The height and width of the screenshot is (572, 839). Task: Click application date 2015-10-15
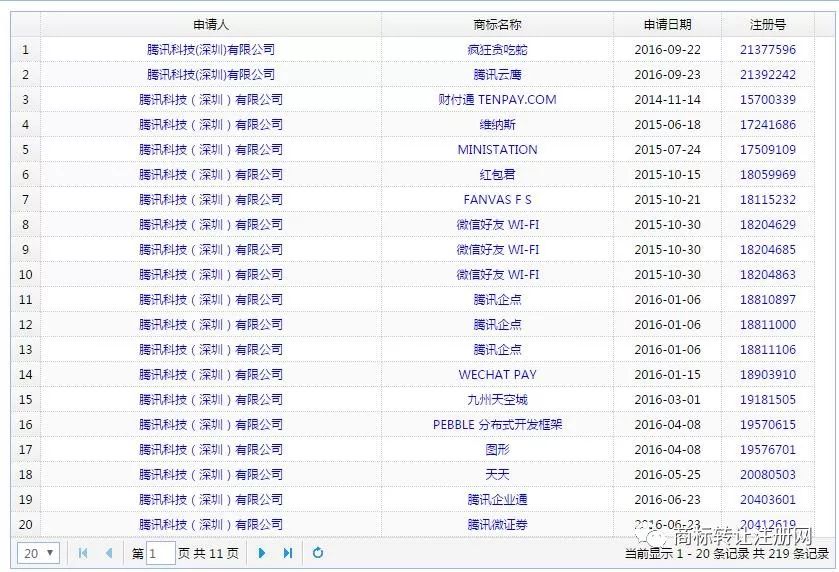(667, 174)
